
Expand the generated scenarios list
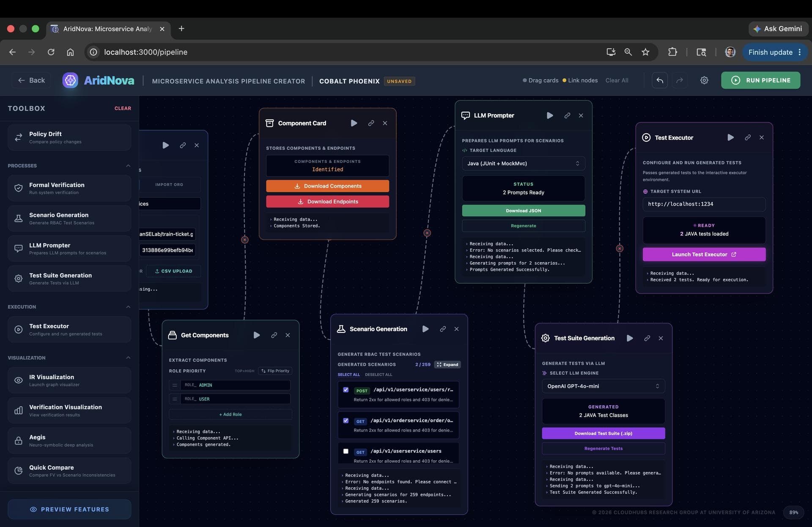pos(447,365)
